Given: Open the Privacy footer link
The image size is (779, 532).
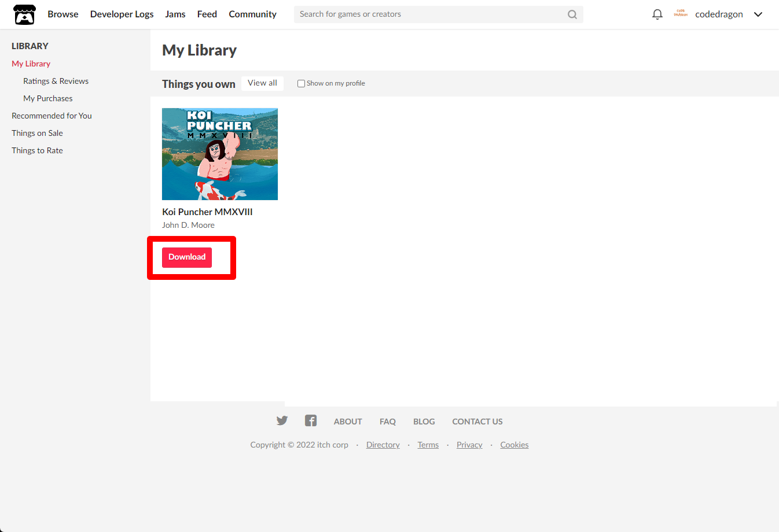Looking at the screenshot, I should pyautogui.click(x=469, y=445).
